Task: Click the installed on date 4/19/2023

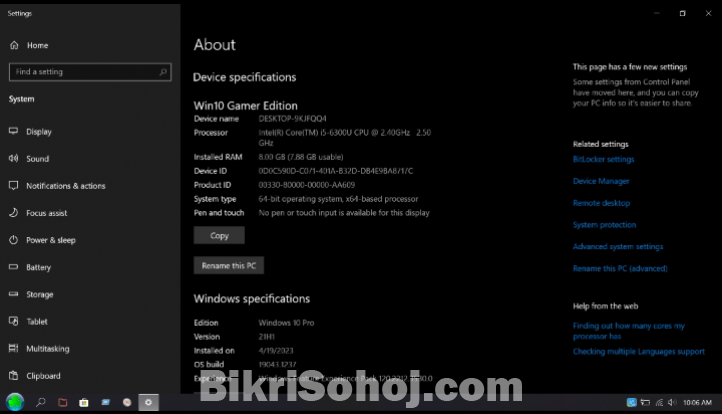Action: (x=276, y=351)
